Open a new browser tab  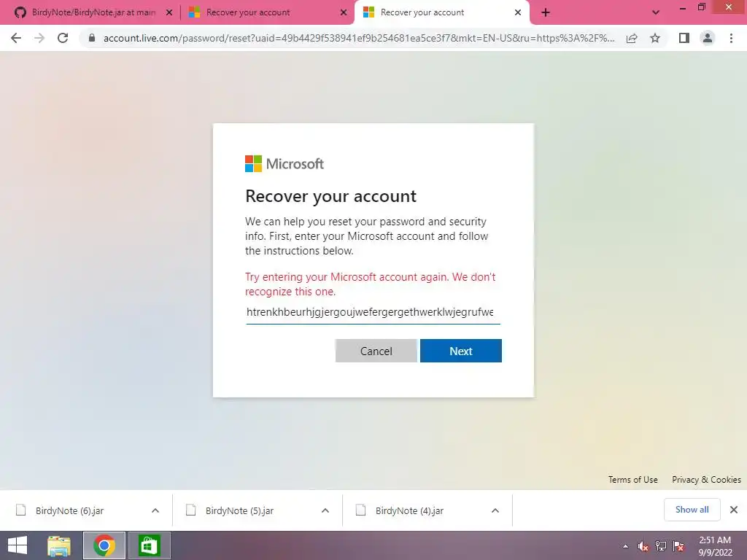(x=546, y=12)
